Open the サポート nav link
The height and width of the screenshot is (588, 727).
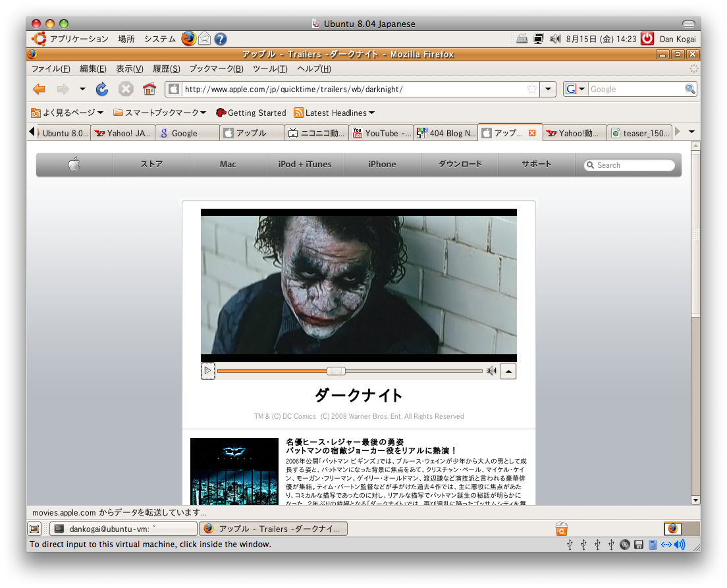click(x=537, y=164)
